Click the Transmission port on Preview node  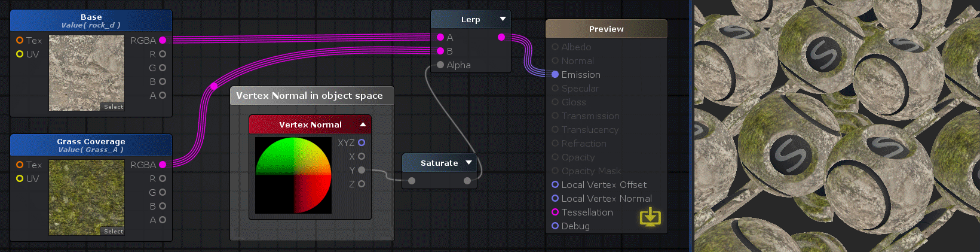(555, 116)
